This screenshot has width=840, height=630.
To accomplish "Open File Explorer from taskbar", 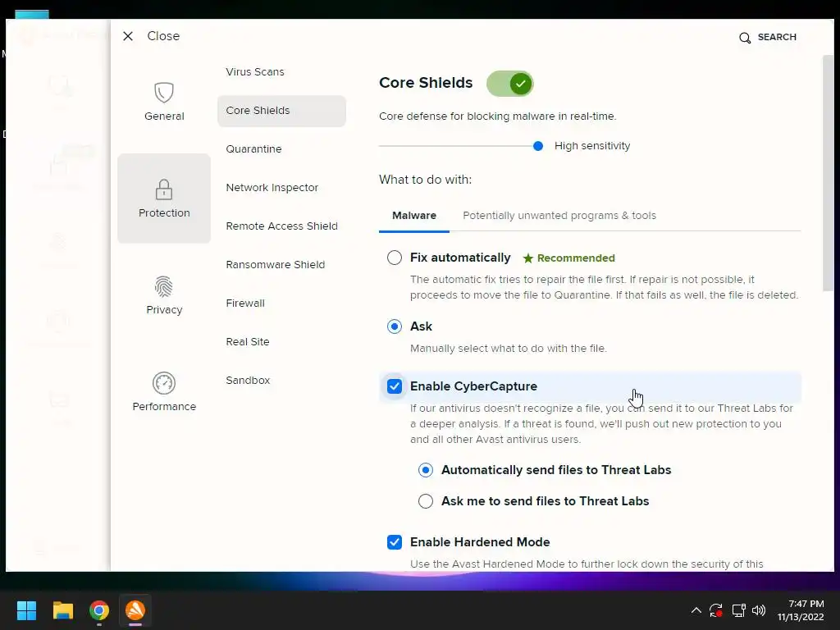I will coord(62,610).
